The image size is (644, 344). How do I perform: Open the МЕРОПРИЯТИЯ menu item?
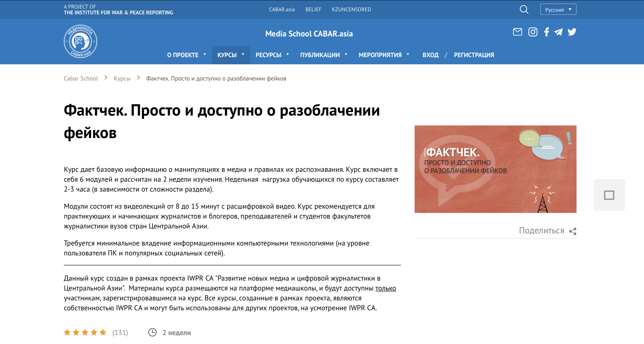tap(384, 55)
